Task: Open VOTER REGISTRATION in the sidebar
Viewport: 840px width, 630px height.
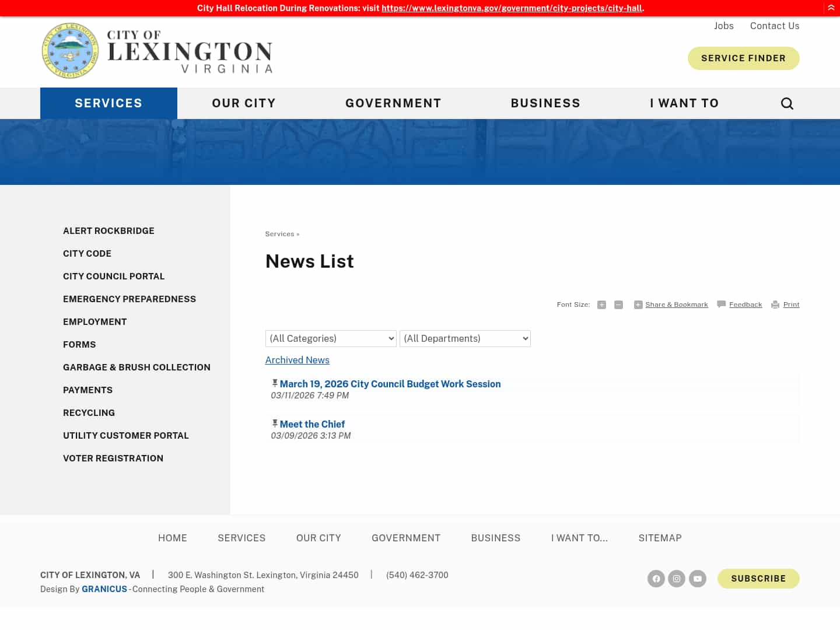Action: 113,458
